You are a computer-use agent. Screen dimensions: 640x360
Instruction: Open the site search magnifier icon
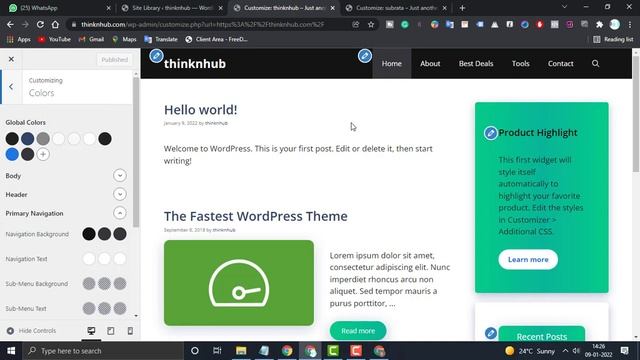(x=596, y=63)
